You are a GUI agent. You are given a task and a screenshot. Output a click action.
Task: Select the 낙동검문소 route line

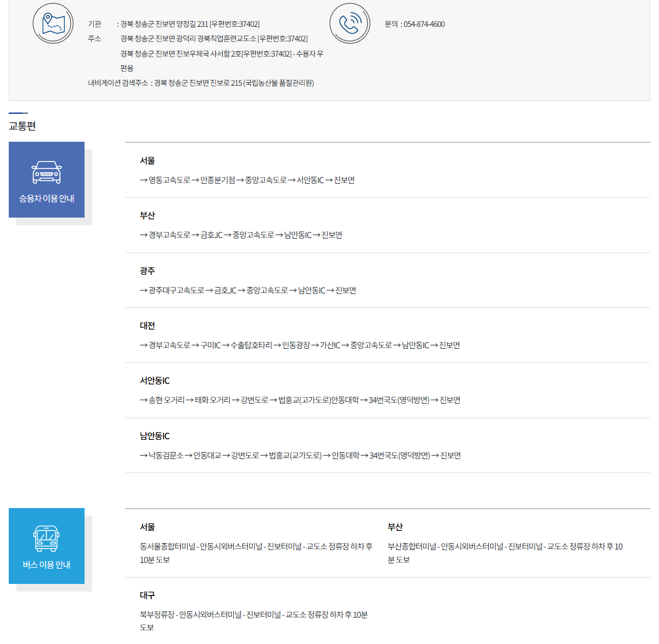pyautogui.click(x=300, y=455)
